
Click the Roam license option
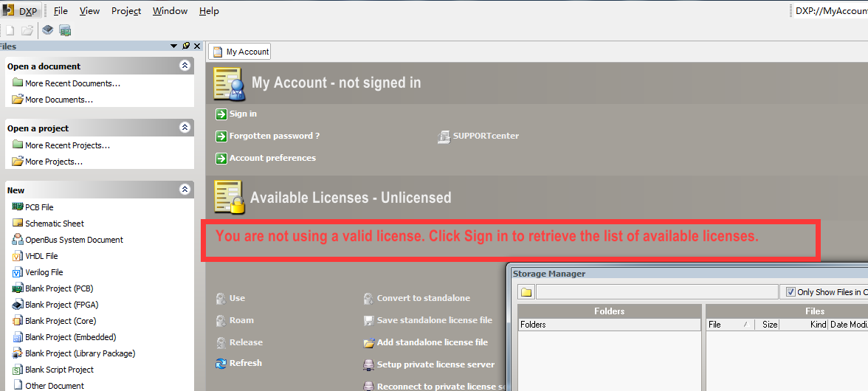coord(241,320)
